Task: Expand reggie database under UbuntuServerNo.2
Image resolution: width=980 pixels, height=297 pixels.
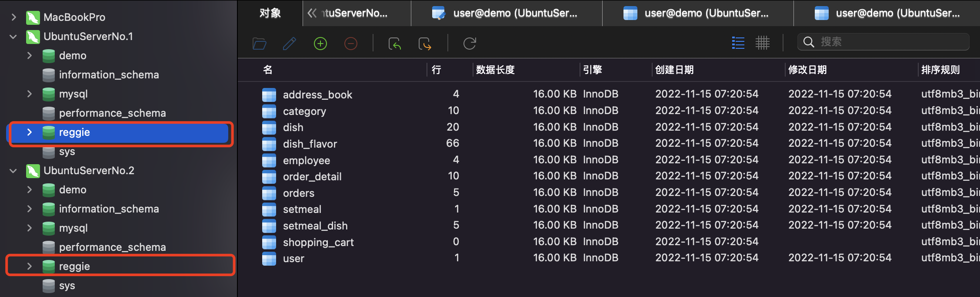Action: (x=30, y=266)
